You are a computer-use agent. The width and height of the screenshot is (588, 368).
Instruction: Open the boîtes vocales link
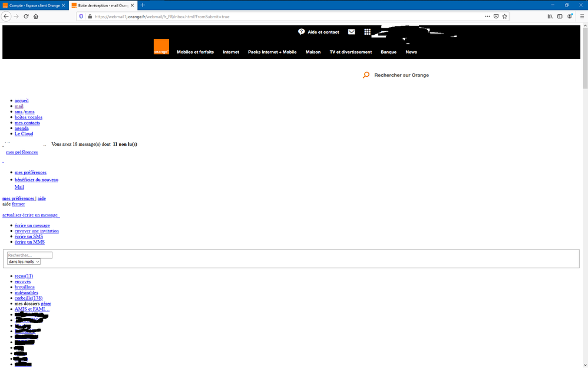click(28, 117)
